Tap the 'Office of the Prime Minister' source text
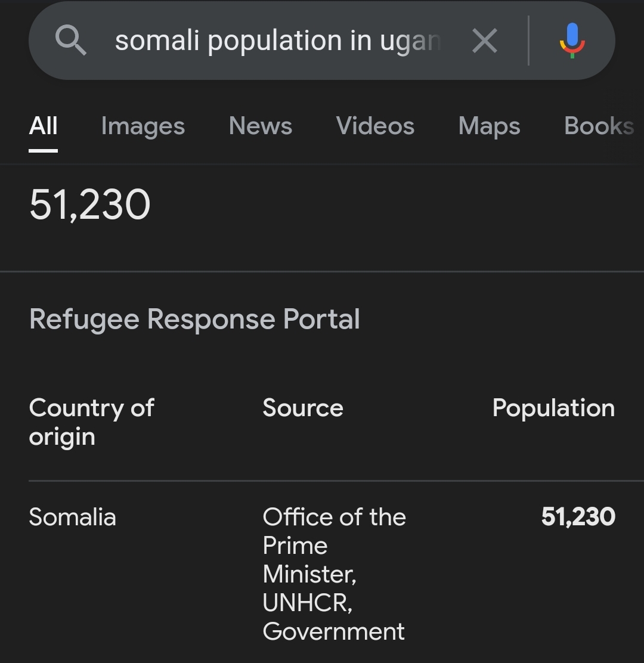644x663 pixels. pos(334,546)
